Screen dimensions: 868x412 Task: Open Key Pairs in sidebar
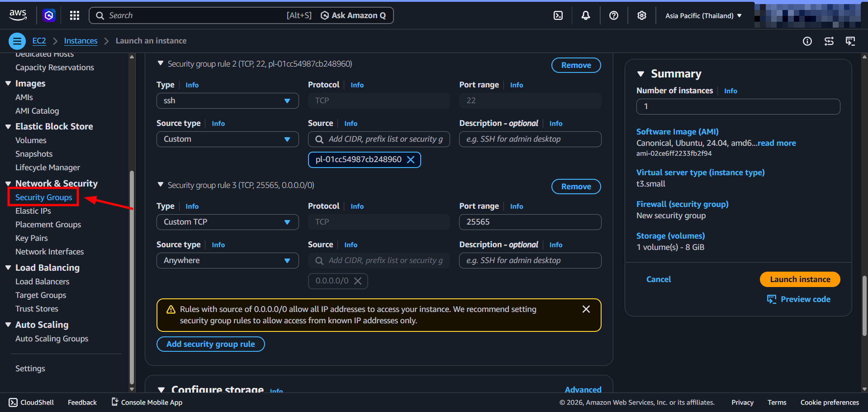click(x=31, y=238)
